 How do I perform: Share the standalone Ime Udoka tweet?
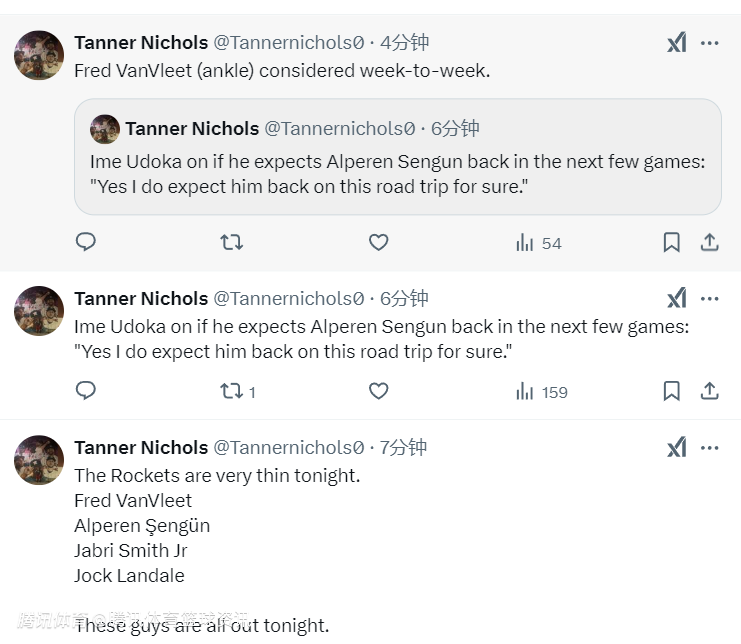(x=709, y=391)
